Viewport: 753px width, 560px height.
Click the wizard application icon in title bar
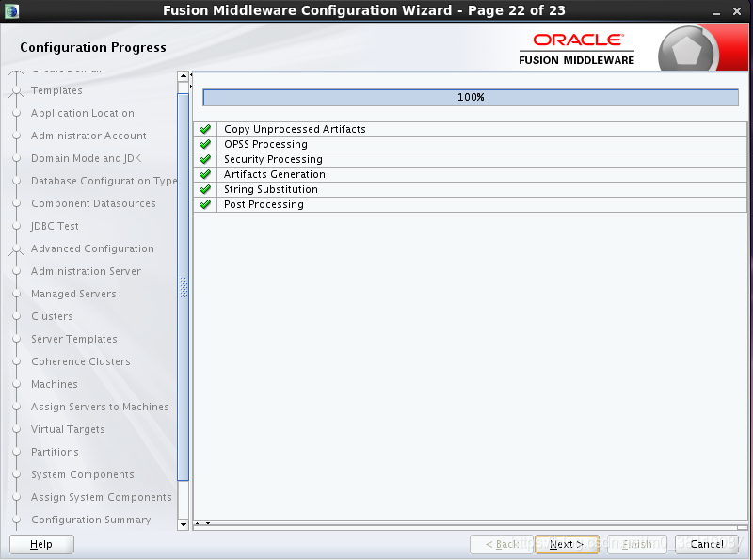(11, 10)
